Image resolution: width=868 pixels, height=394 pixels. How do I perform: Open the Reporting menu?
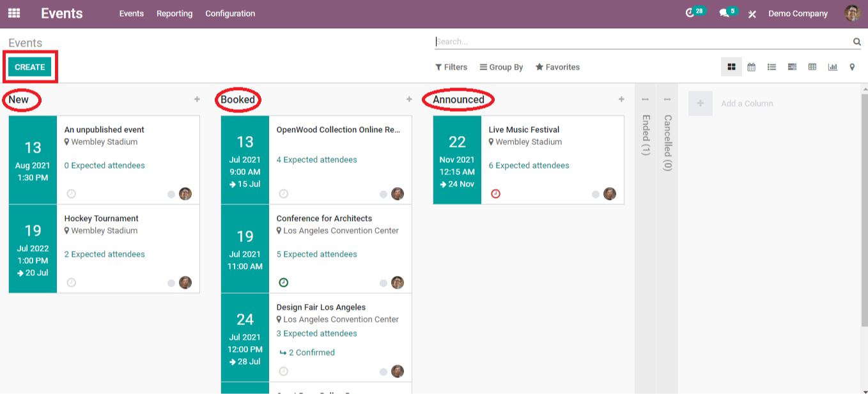tap(174, 13)
